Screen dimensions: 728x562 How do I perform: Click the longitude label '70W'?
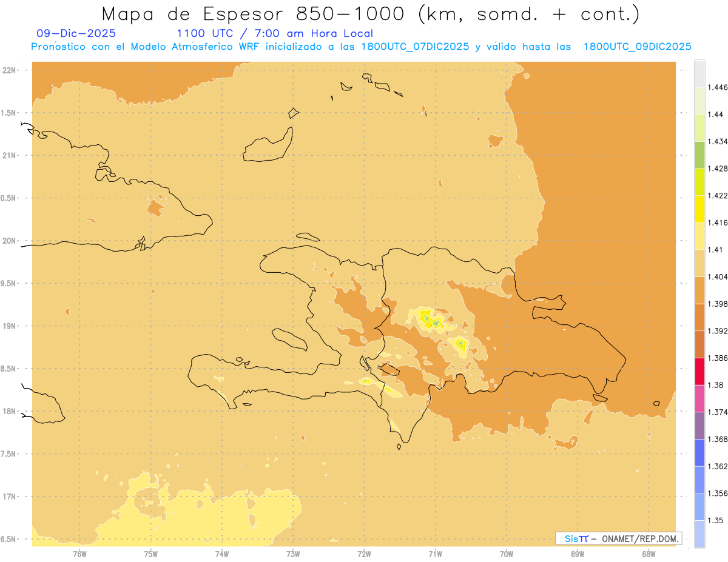click(507, 554)
